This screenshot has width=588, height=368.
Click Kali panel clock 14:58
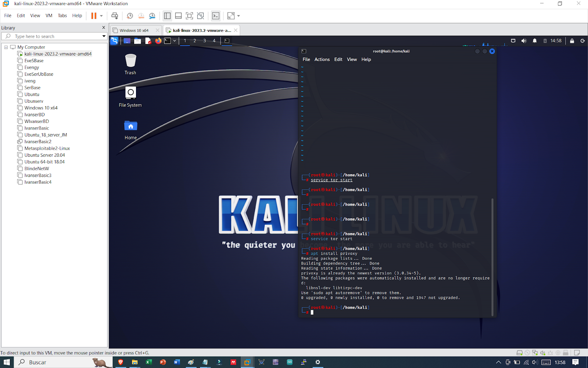556,41
